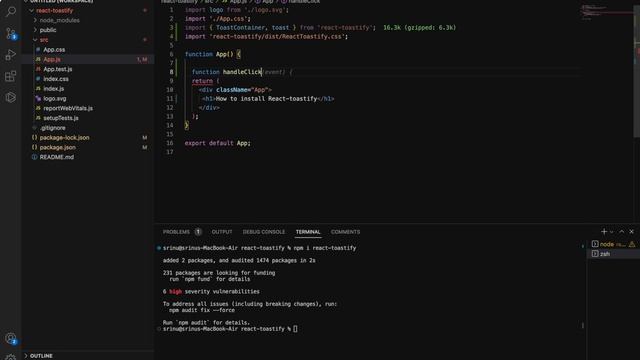
Task: Select the node terminal instance
Action: click(x=613, y=244)
